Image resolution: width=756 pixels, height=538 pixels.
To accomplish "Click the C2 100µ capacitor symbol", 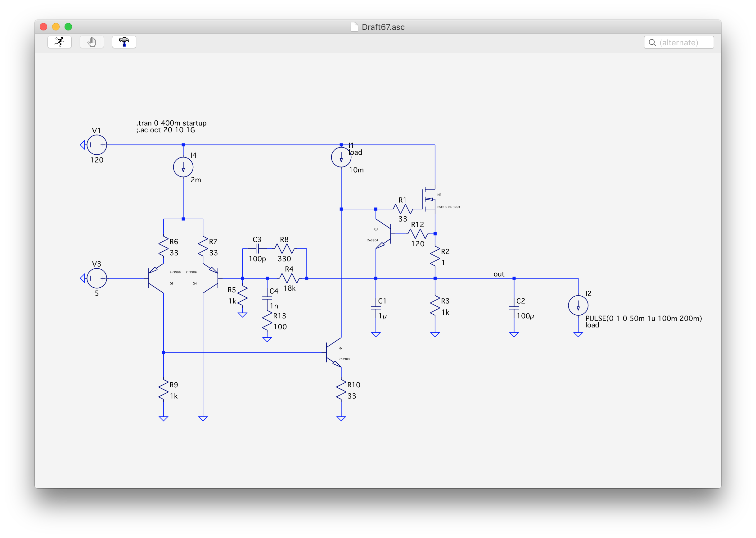I will point(514,308).
